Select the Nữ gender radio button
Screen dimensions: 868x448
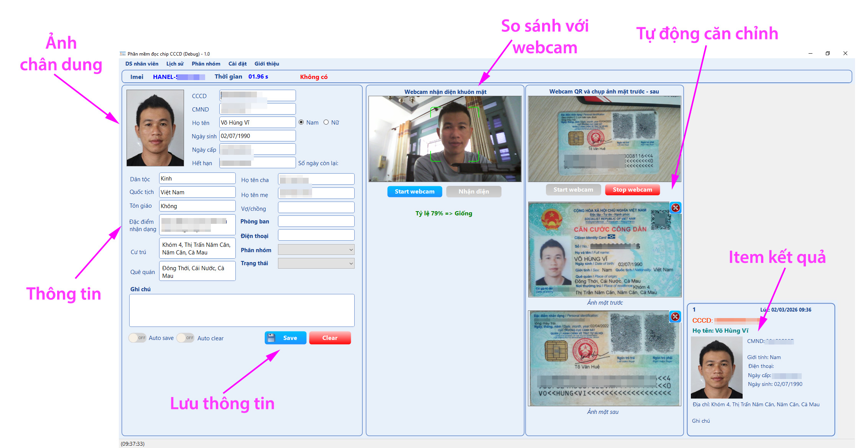(x=326, y=122)
